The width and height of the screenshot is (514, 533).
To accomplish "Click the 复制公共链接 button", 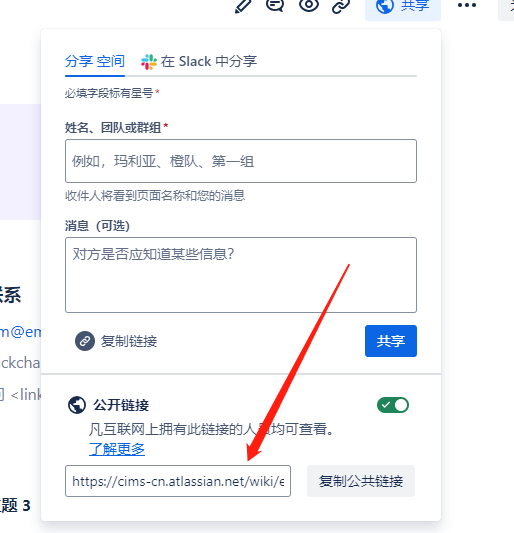I will pyautogui.click(x=361, y=481).
